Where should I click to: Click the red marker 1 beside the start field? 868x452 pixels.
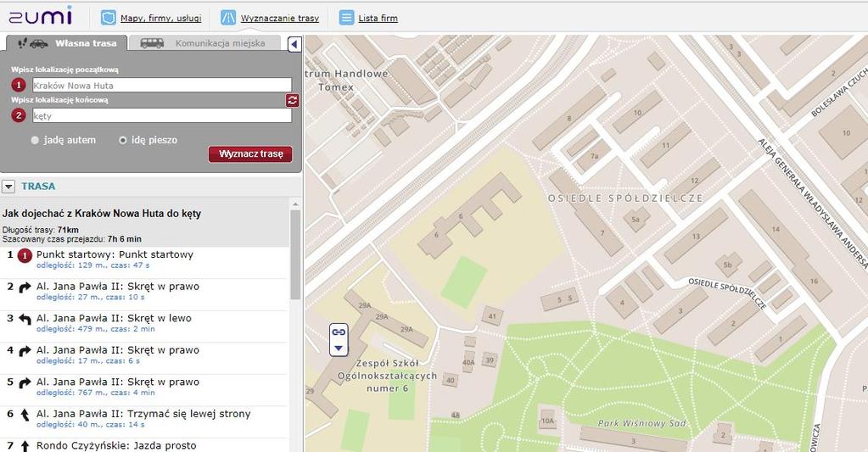19,85
